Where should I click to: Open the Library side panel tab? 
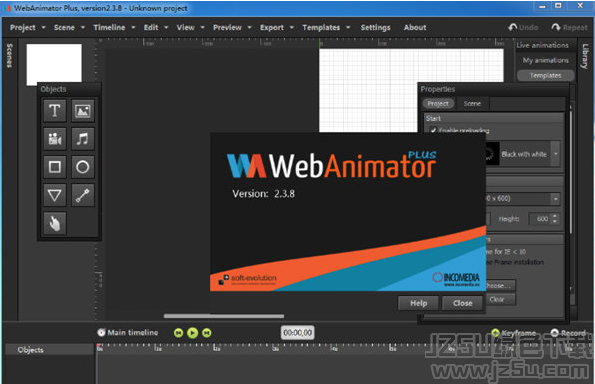586,56
